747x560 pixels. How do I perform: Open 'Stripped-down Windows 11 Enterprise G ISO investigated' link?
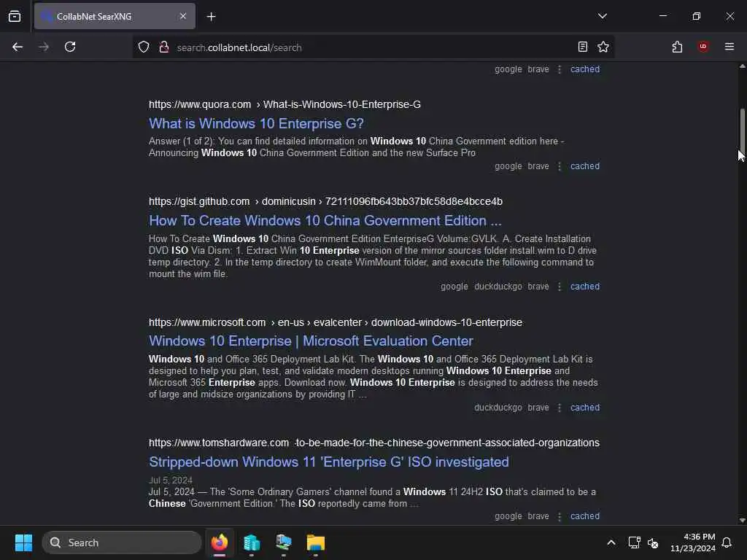[x=329, y=462]
